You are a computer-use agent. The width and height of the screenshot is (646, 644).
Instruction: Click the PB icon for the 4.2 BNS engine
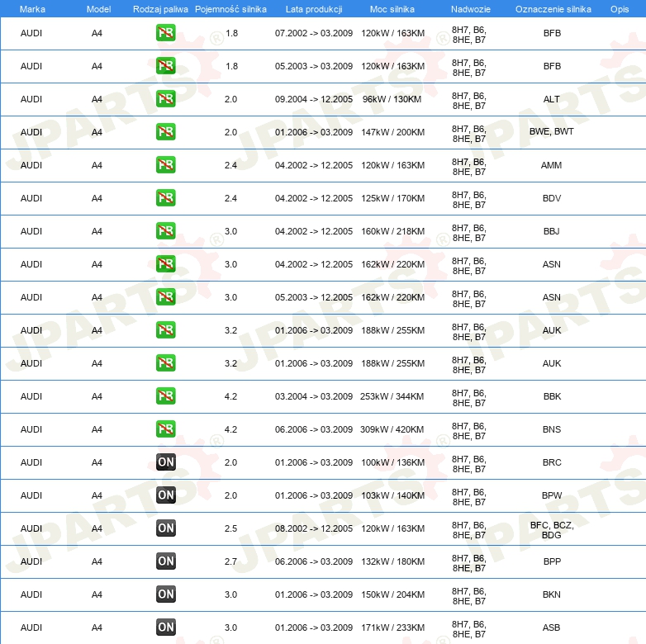click(165, 429)
